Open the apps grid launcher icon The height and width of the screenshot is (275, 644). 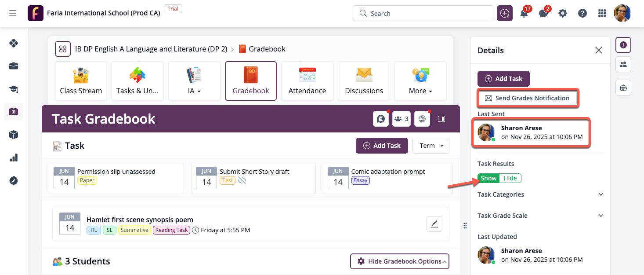click(602, 14)
